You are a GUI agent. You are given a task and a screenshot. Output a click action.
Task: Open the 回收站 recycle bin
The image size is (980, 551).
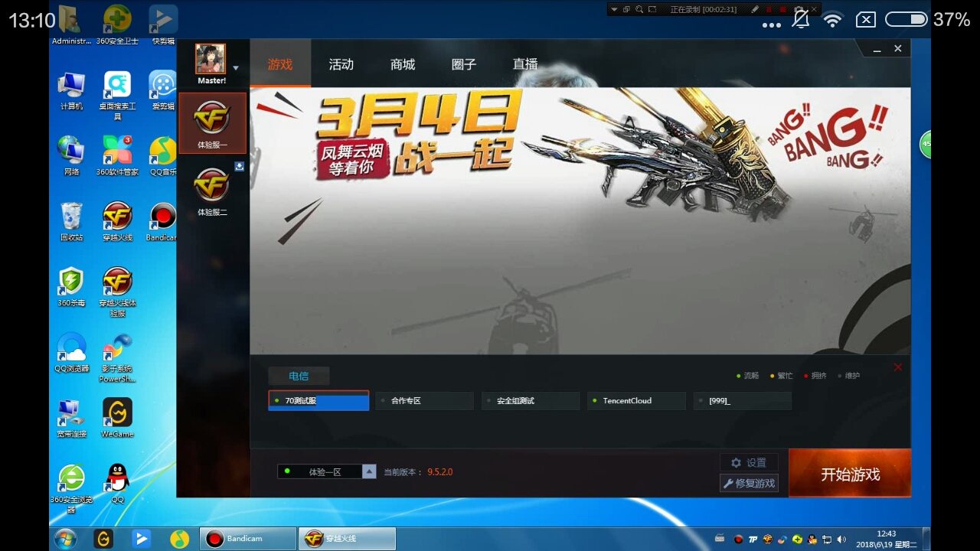(71, 222)
